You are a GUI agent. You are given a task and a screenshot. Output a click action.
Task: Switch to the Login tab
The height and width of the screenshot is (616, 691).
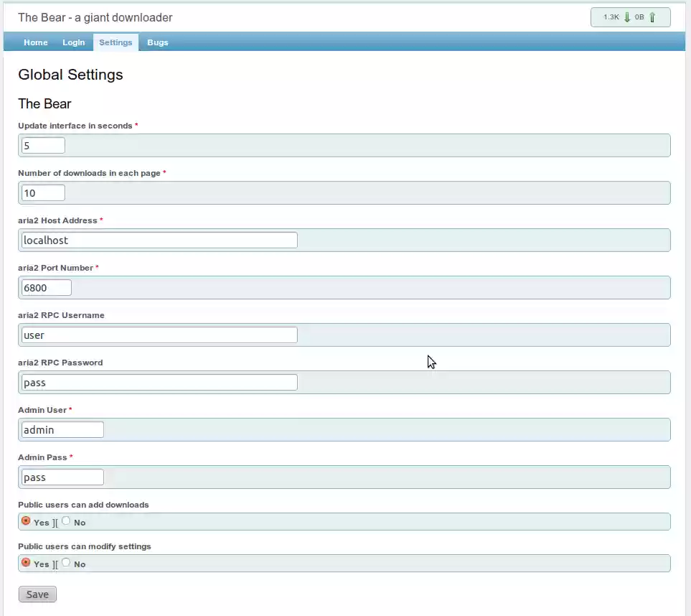[73, 42]
